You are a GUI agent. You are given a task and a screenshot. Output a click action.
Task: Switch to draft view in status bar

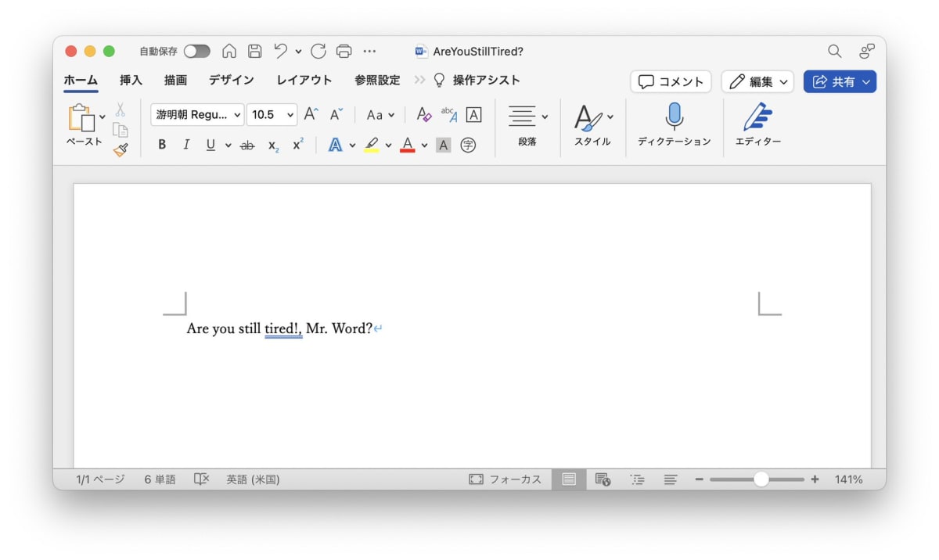coord(671,479)
